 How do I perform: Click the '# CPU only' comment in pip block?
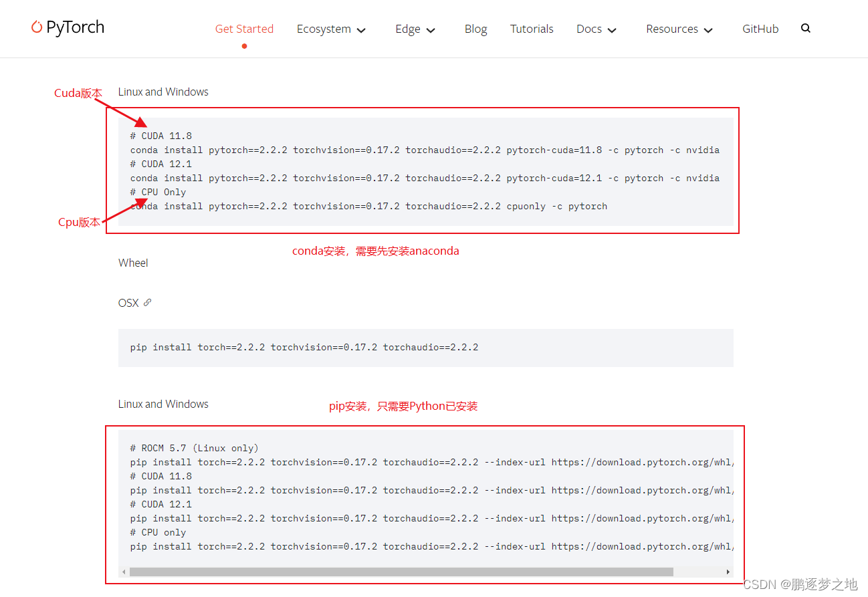158,532
